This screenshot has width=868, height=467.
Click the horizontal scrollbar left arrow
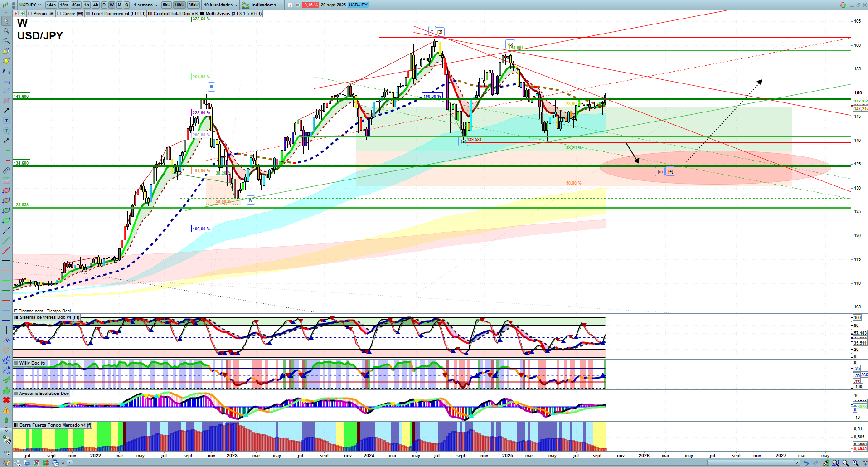point(70,463)
